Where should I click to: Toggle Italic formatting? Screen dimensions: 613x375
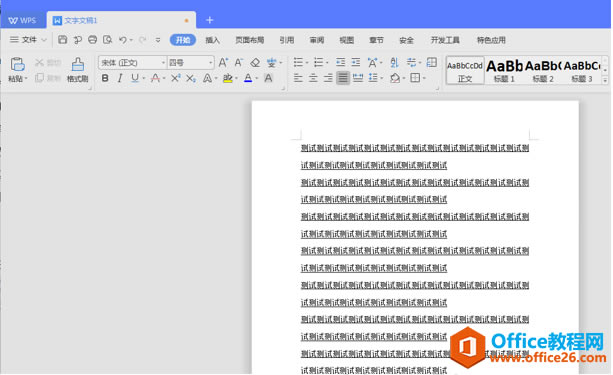click(x=120, y=78)
